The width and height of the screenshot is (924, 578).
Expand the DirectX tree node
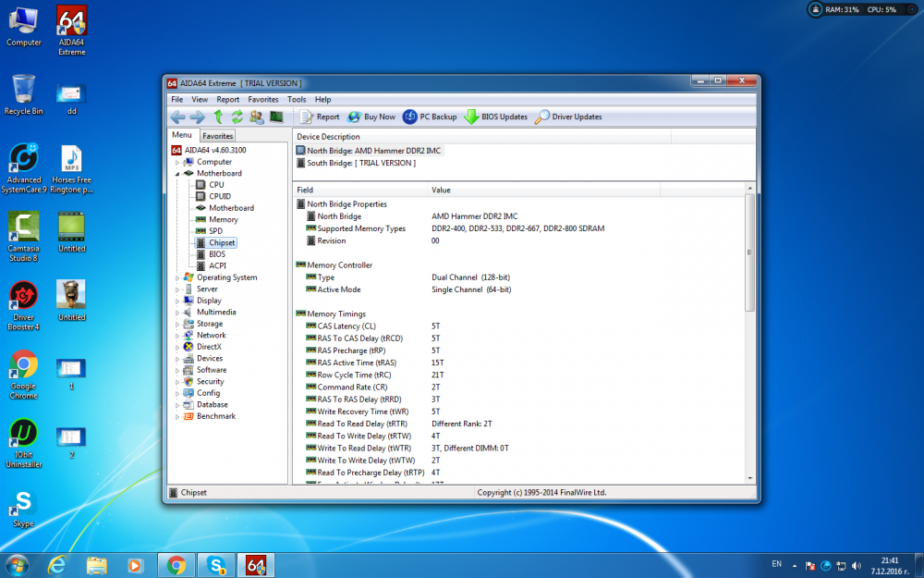pos(176,347)
